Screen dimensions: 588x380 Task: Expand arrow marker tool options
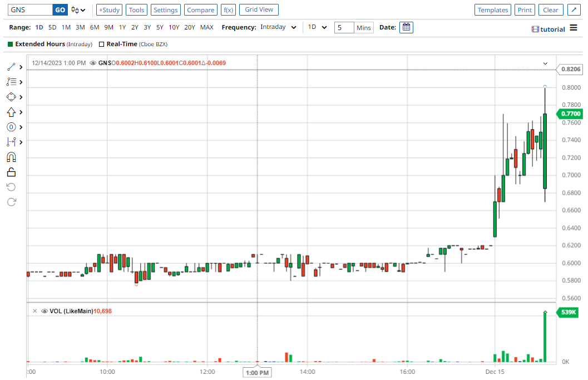(21, 112)
